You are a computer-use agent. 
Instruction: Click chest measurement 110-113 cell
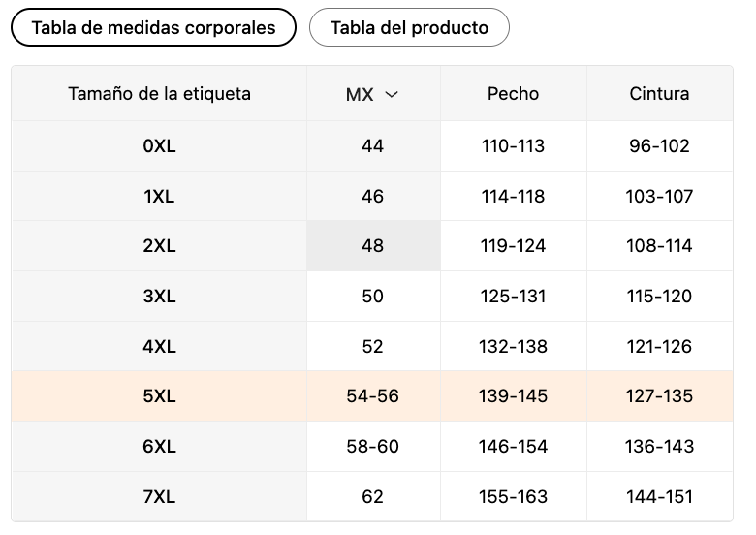pos(513,146)
